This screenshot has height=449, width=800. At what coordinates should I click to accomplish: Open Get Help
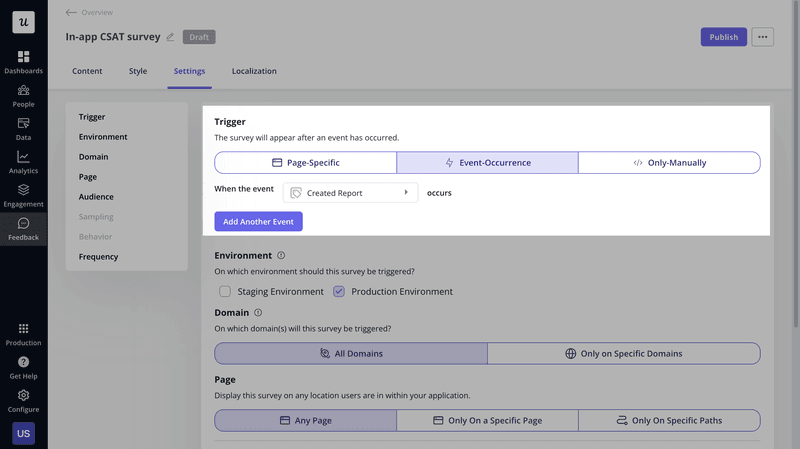coord(23,368)
